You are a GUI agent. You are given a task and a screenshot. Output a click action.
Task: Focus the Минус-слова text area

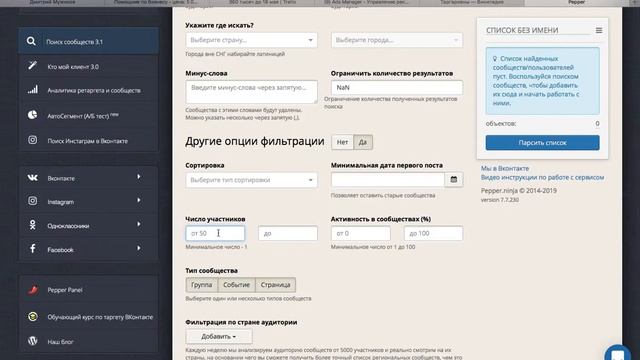(x=251, y=91)
